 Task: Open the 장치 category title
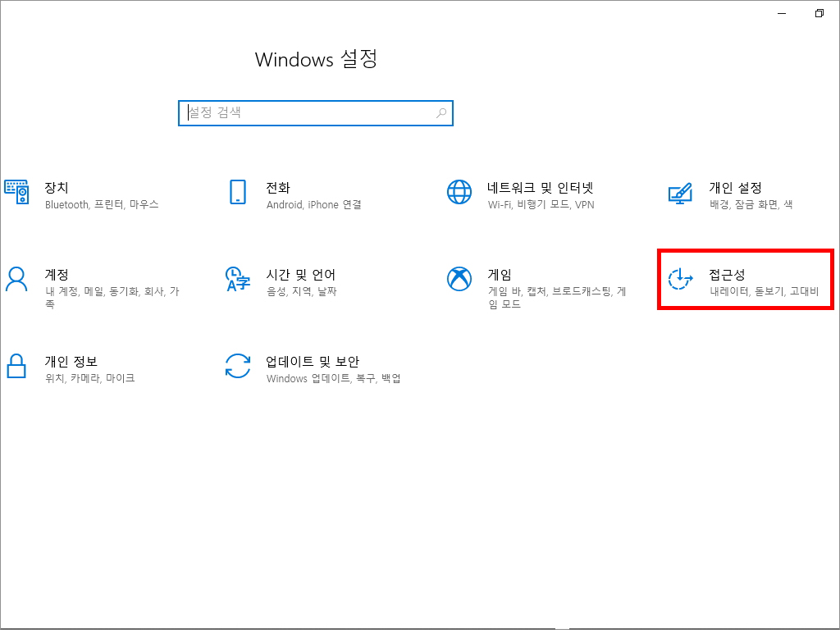click(x=57, y=188)
